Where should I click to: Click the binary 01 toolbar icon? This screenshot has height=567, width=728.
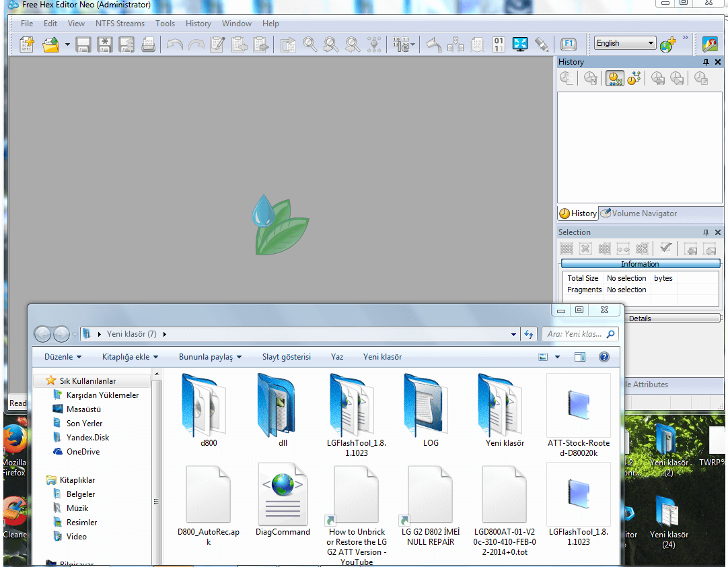[x=499, y=44]
